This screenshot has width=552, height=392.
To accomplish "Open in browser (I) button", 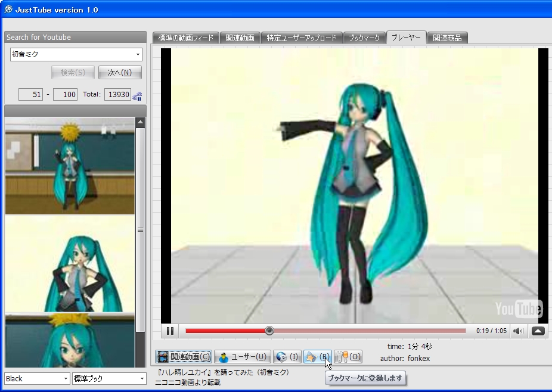I will (x=287, y=357).
